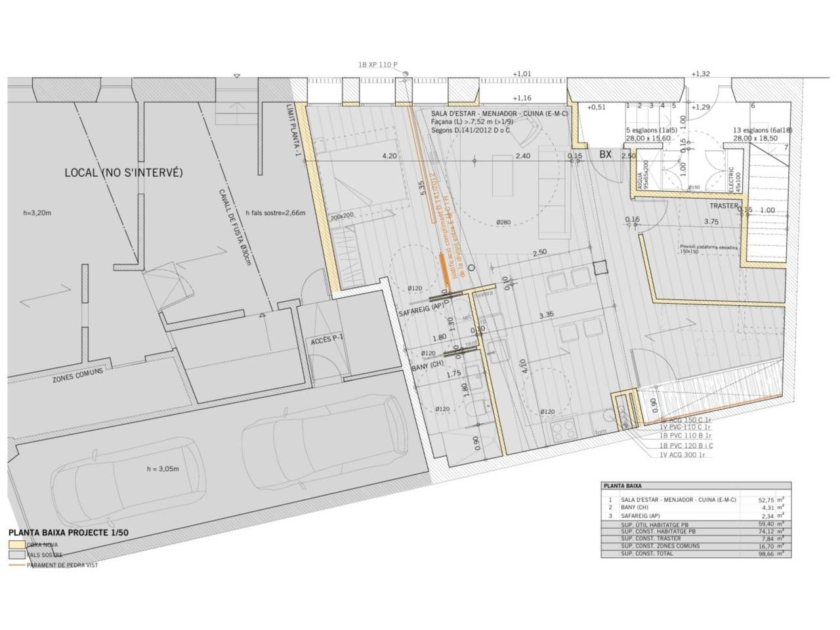Expand the 1B XP 110 P callout at top
840x630 pixels.
(377, 64)
